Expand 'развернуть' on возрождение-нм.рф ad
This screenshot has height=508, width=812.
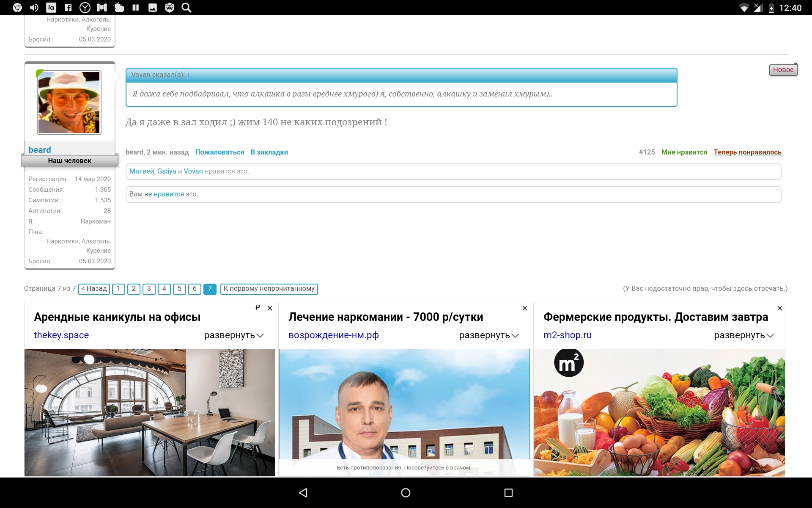[489, 335]
